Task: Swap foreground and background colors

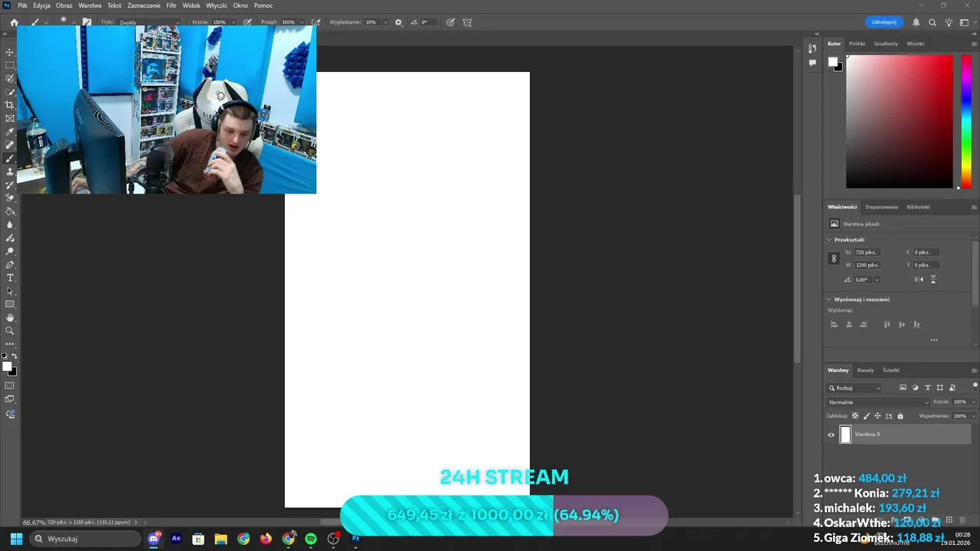Action: click(x=14, y=357)
